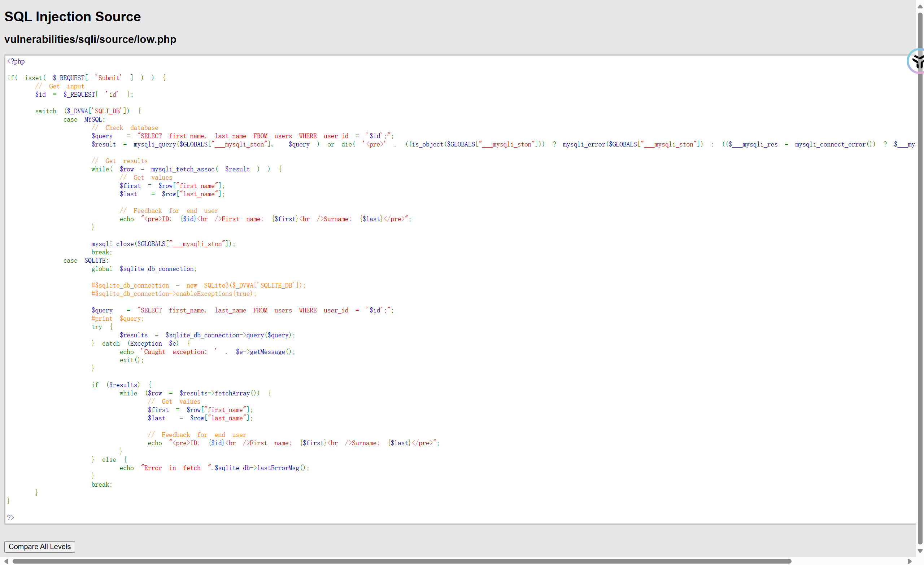The width and height of the screenshot is (924, 565).
Task: Click the Compare All Levels button
Action: point(39,547)
